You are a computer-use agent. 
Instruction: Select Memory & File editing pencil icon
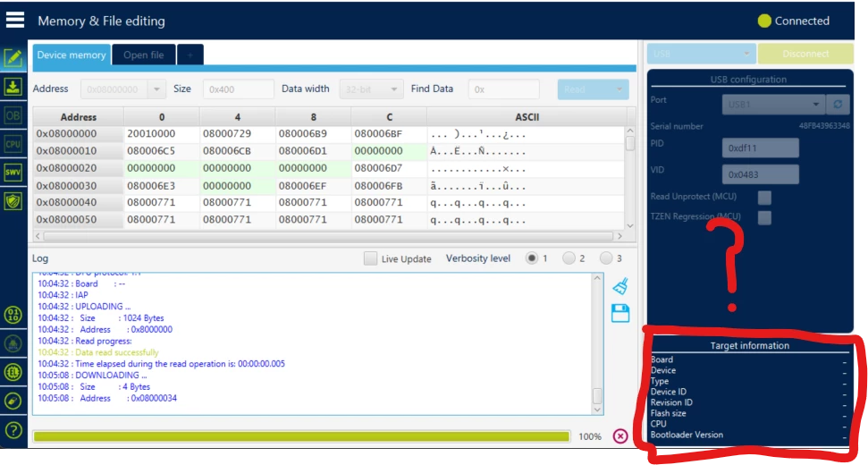(13, 57)
